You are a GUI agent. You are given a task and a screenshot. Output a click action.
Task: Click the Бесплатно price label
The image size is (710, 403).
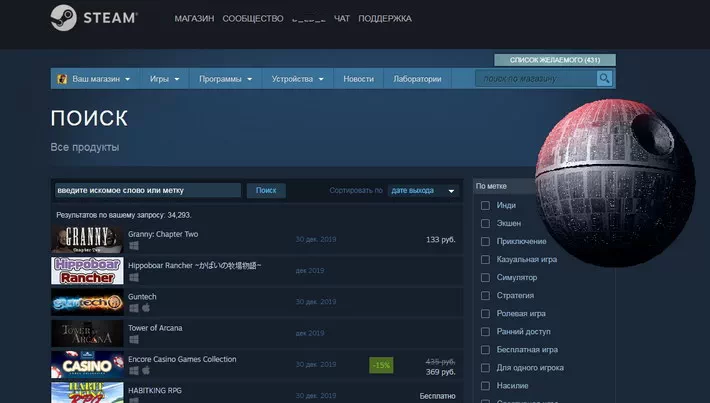437,396
